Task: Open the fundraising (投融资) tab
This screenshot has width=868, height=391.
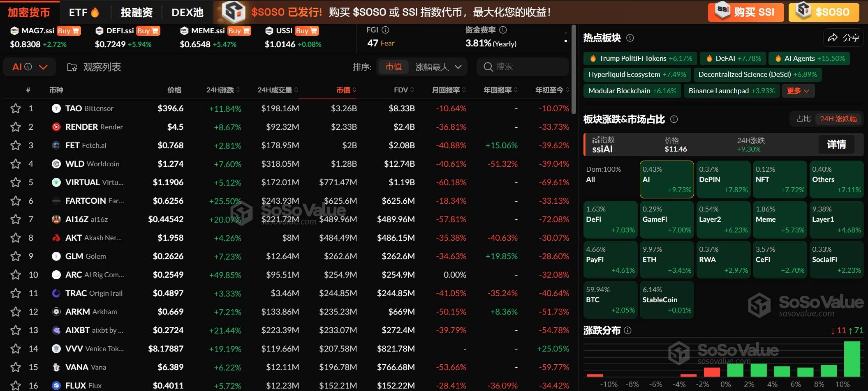Action: coord(137,12)
